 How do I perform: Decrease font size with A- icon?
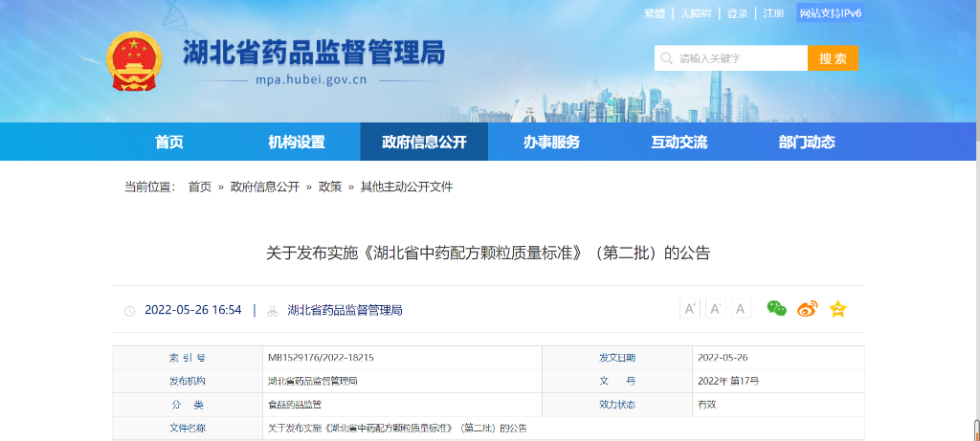[716, 308]
